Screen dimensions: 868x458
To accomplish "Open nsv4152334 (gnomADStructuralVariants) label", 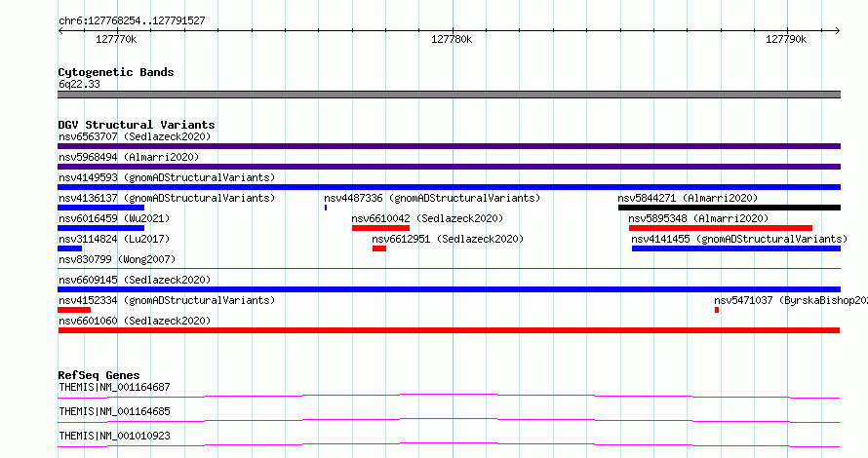I will 167,300.
